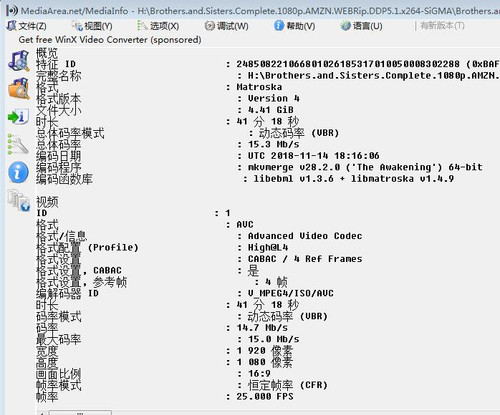The width and height of the screenshot is (500, 415).
Task: Open the 帮助(V) menu
Action: pos(295,26)
